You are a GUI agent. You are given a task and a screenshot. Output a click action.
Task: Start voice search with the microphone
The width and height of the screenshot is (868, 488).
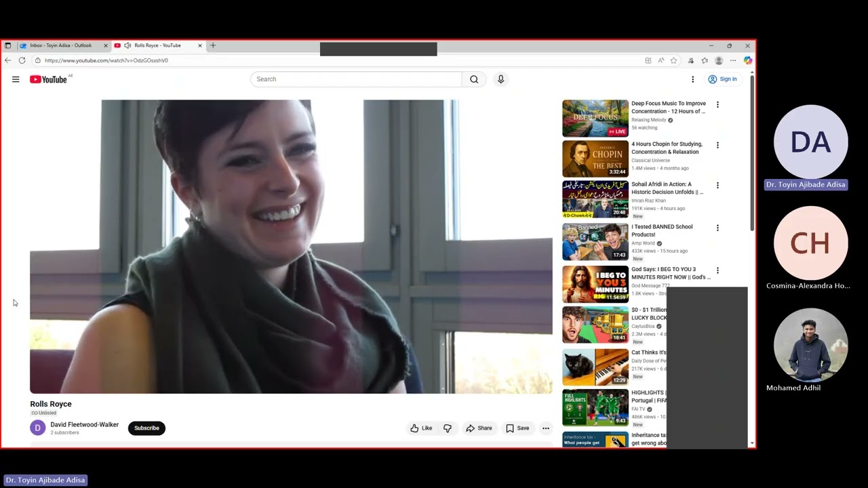500,79
